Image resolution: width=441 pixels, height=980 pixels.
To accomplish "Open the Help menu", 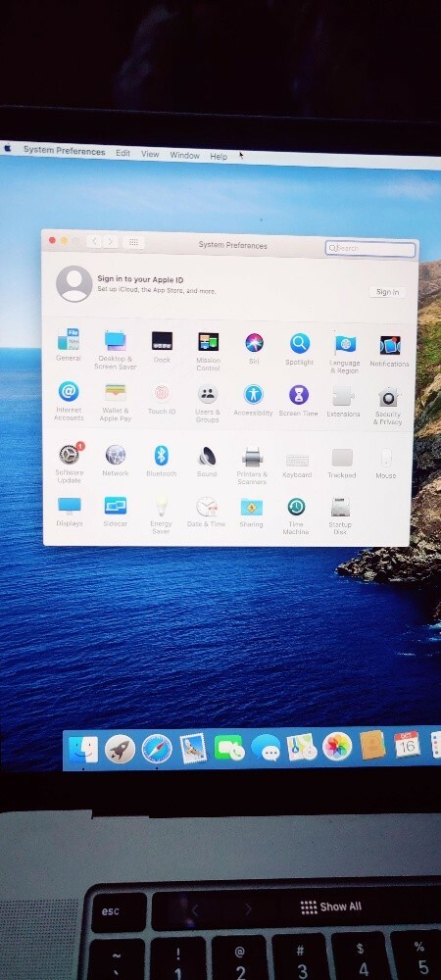I will (219, 156).
